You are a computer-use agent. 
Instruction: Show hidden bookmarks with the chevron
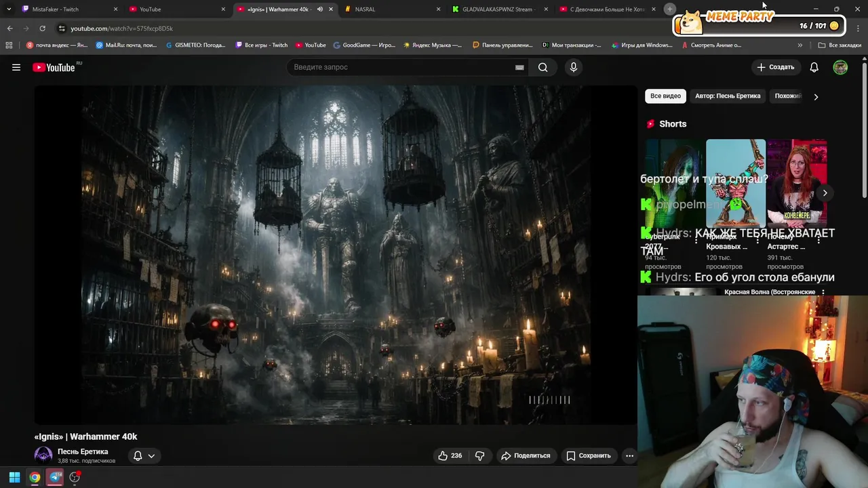800,45
